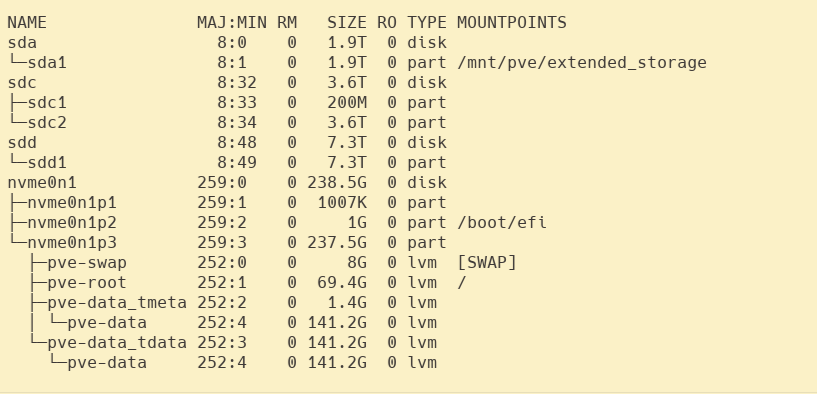Image resolution: width=817 pixels, height=394 pixels.
Task: Click the sdd disk name
Action: (22, 142)
